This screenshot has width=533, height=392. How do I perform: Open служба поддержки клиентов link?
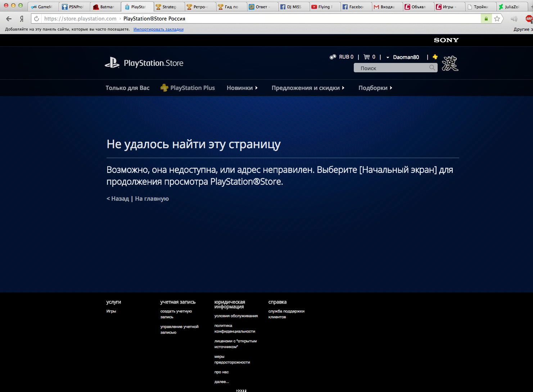tap(286, 314)
